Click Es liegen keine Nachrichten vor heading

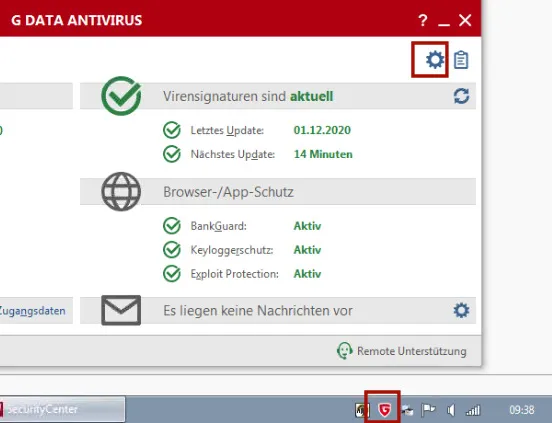(258, 311)
